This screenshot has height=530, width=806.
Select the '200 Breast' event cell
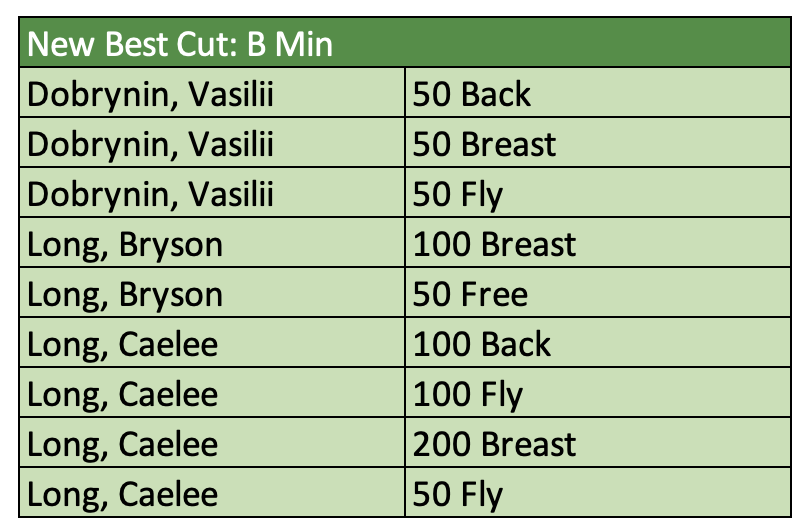tap(494, 444)
